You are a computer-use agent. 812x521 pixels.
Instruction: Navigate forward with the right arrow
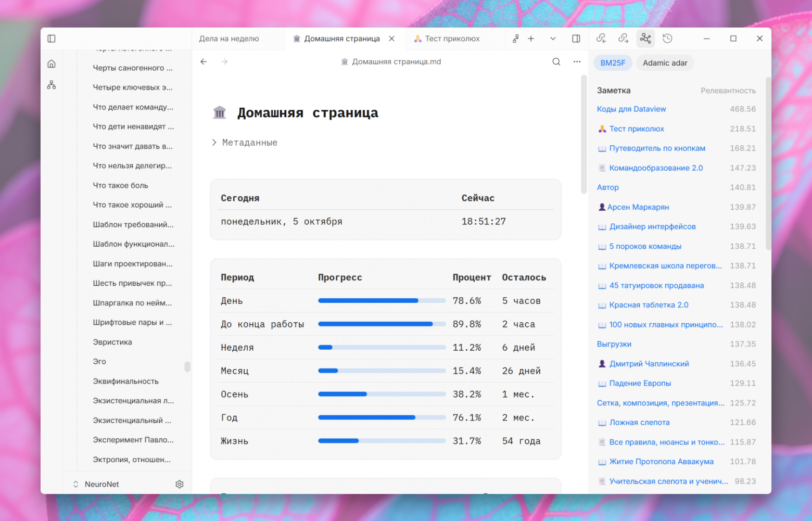click(224, 61)
